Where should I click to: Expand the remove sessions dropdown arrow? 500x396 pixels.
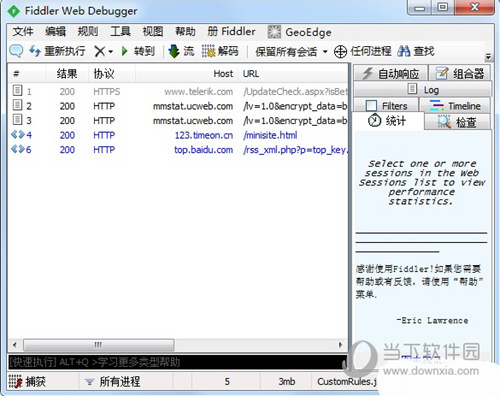(x=110, y=52)
